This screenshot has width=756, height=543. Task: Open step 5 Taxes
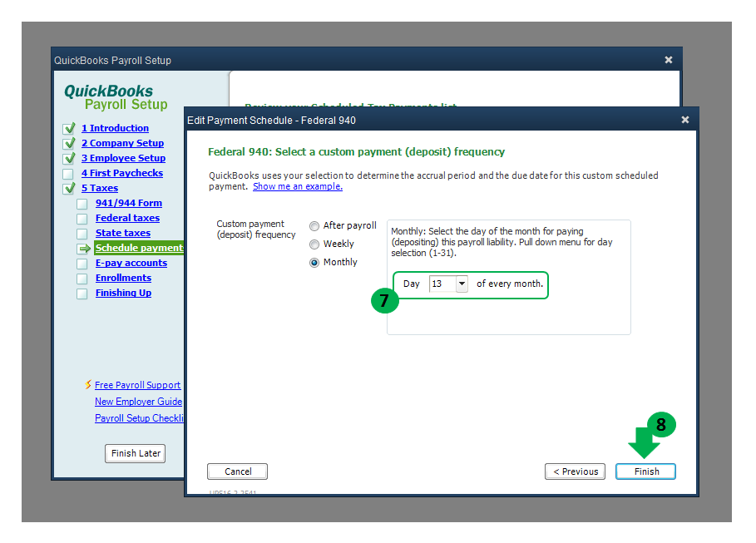pos(100,188)
